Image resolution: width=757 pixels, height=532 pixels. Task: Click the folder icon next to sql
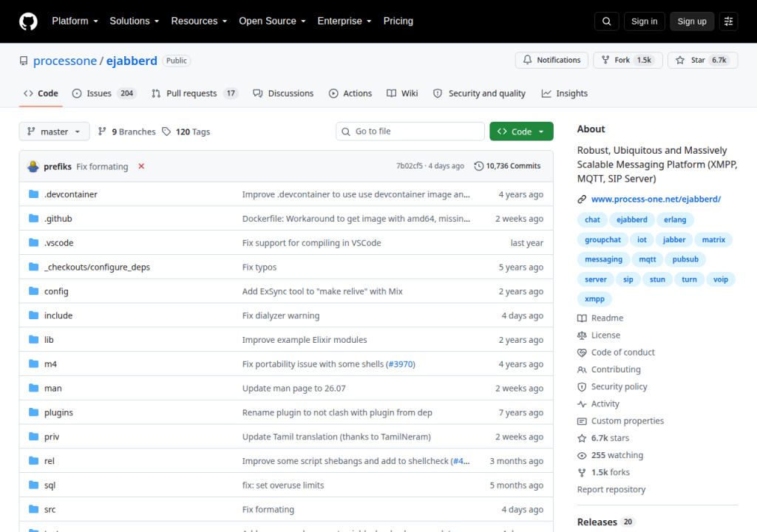click(34, 485)
